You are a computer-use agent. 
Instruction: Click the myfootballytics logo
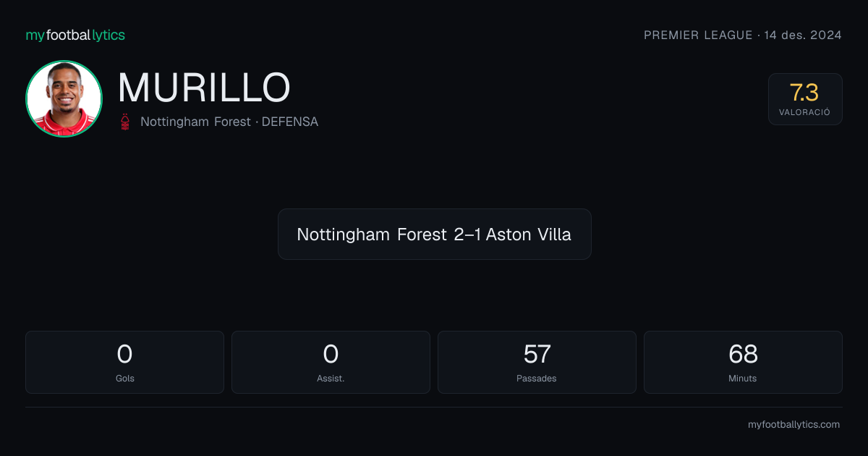[75, 35]
